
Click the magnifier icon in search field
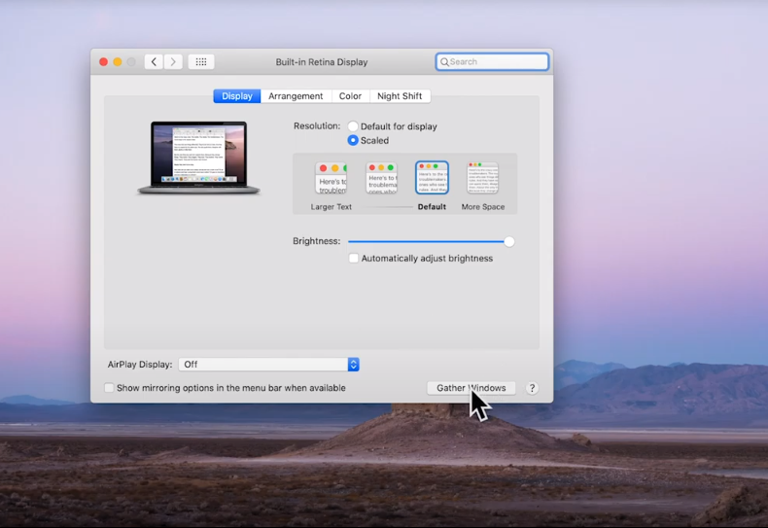point(444,62)
